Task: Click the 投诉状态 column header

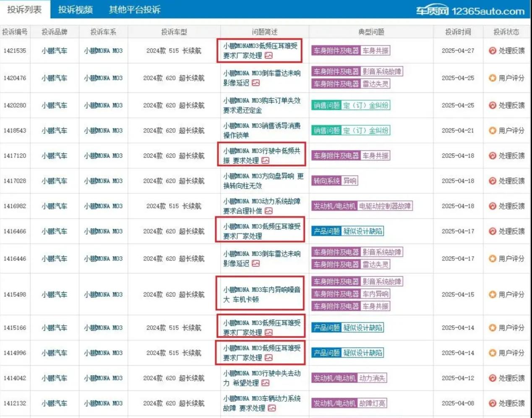Action: [506, 32]
